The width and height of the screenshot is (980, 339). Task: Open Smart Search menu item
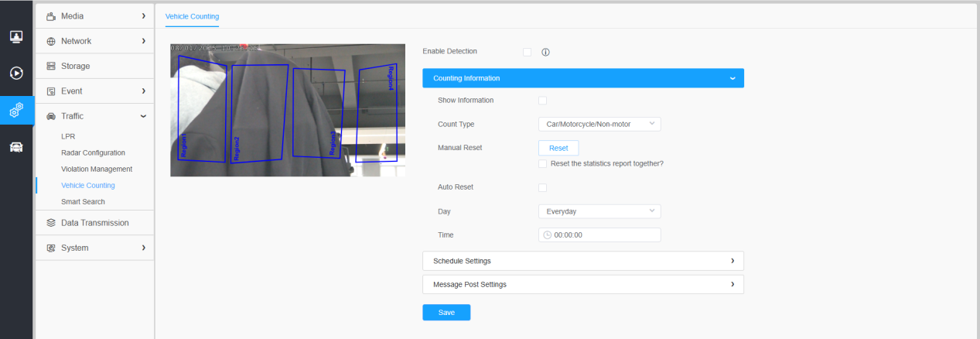point(83,202)
